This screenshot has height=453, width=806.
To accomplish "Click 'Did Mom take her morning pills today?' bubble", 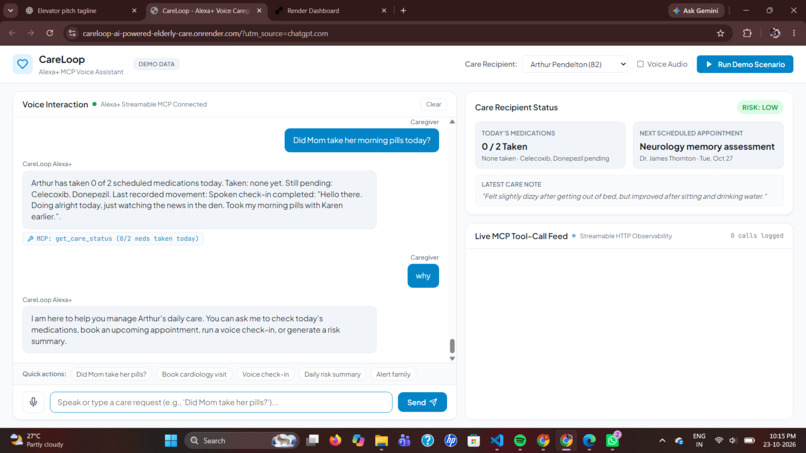I will [361, 140].
